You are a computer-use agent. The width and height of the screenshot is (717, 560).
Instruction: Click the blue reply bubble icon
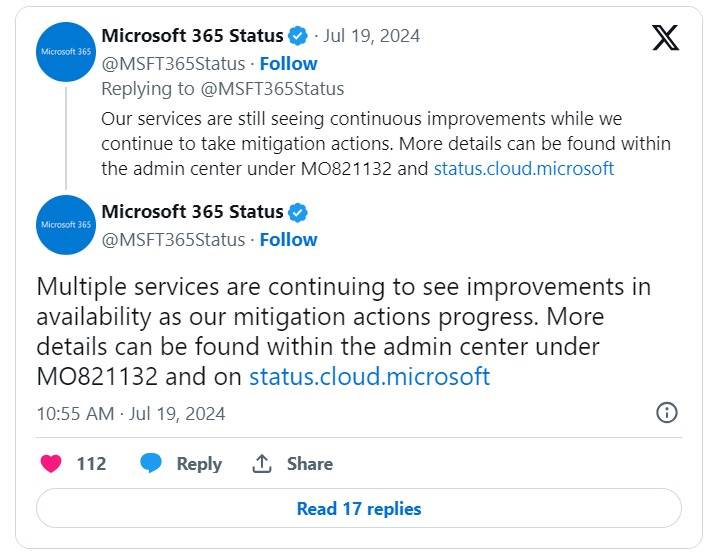point(151,464)
